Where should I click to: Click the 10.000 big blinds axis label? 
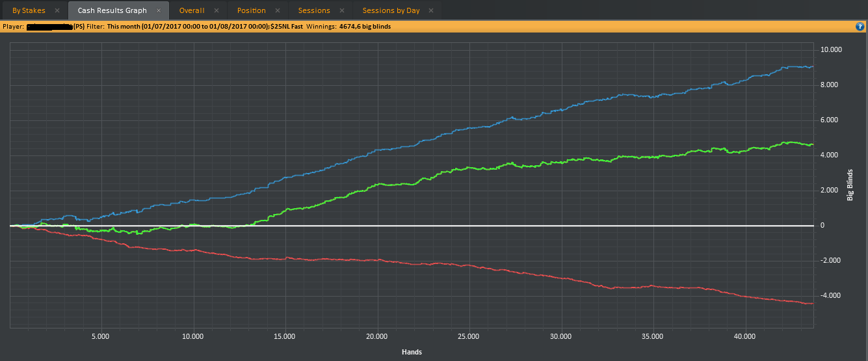coord(832,49)
